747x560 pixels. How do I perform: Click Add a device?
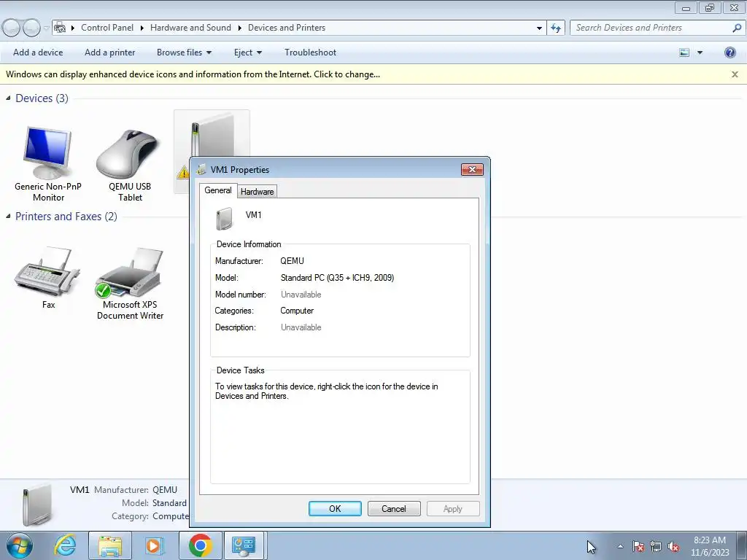tap(38, 52)
